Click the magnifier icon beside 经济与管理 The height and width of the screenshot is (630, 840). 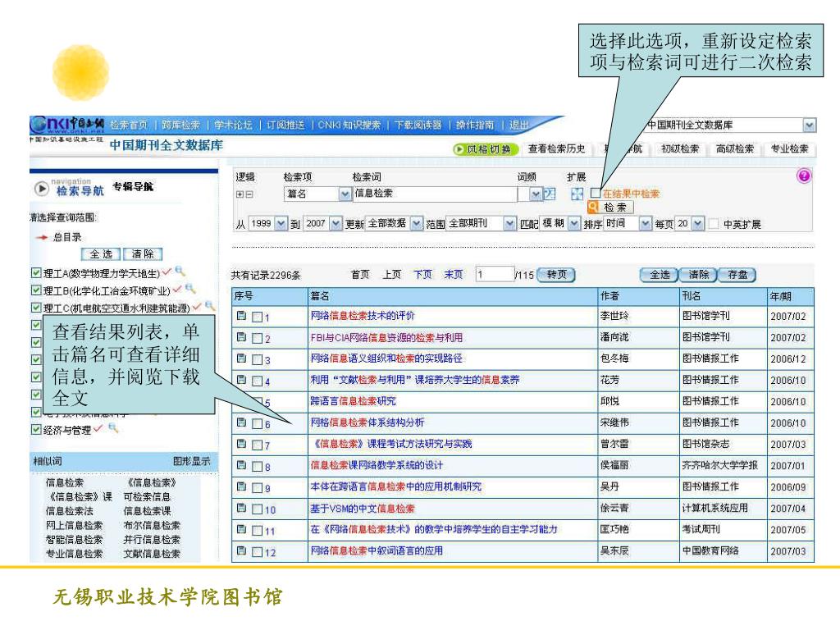(112, 428)
